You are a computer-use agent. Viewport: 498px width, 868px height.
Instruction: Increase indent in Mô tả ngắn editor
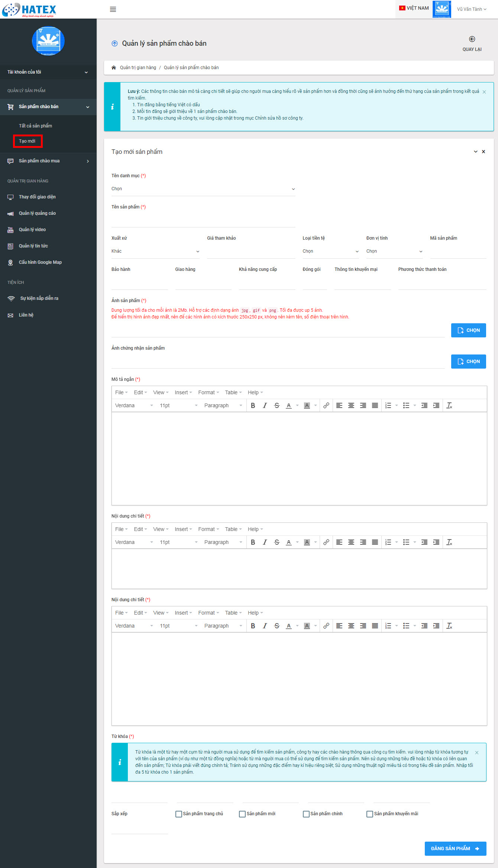[x=436, y=405]
